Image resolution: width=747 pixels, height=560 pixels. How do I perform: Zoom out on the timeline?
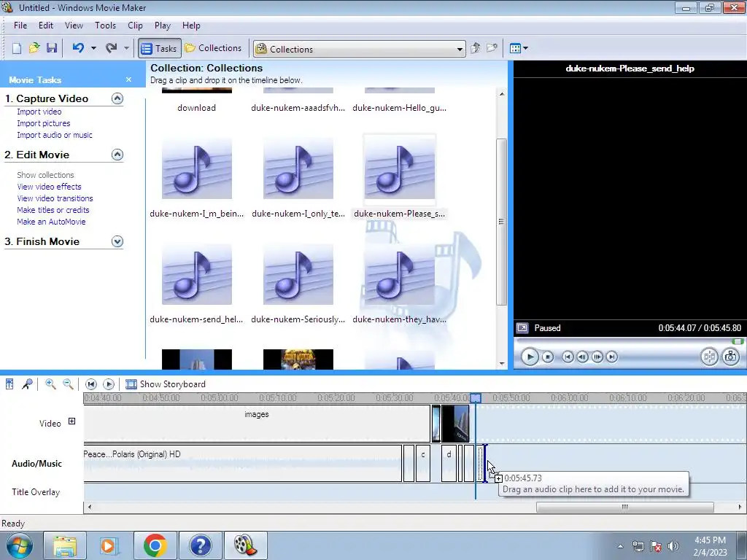(68, 384)
